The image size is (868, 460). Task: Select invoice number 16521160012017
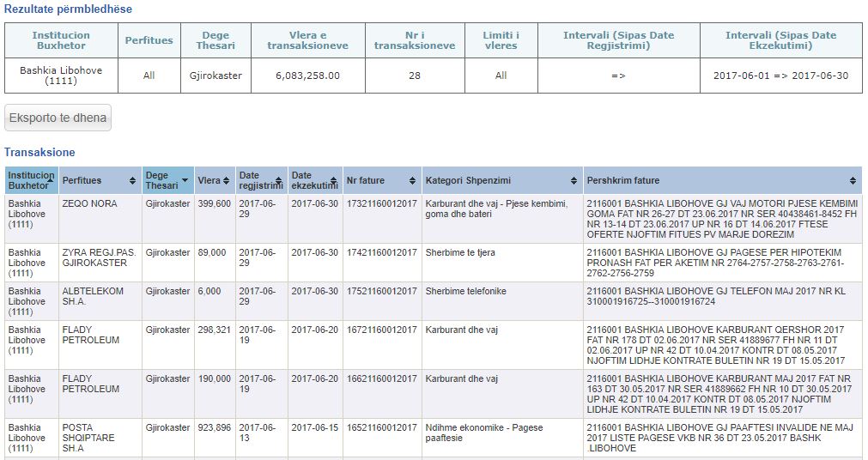[x=382, y=428]
